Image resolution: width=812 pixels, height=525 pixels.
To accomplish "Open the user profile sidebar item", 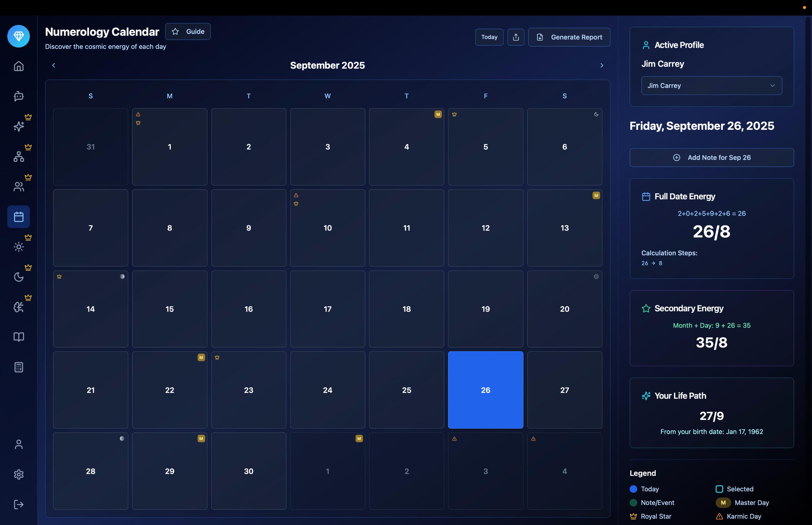I will (x=18, y=444).
